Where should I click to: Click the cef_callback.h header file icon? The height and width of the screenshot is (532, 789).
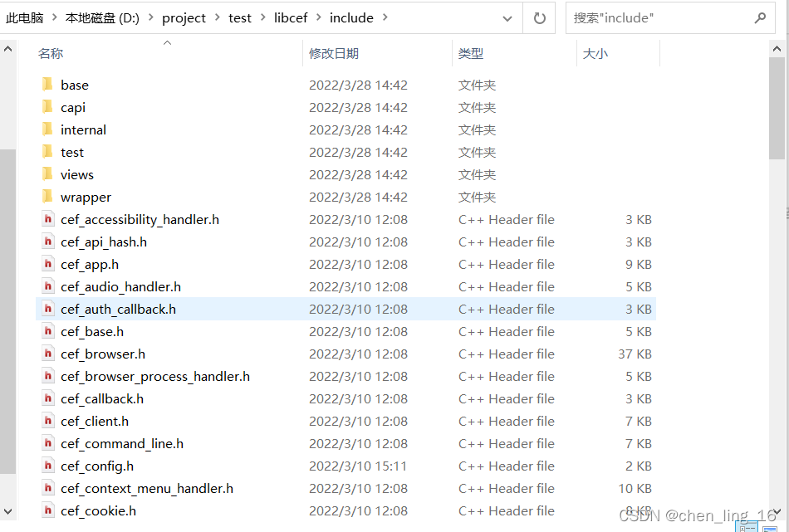tap(48, 398)
